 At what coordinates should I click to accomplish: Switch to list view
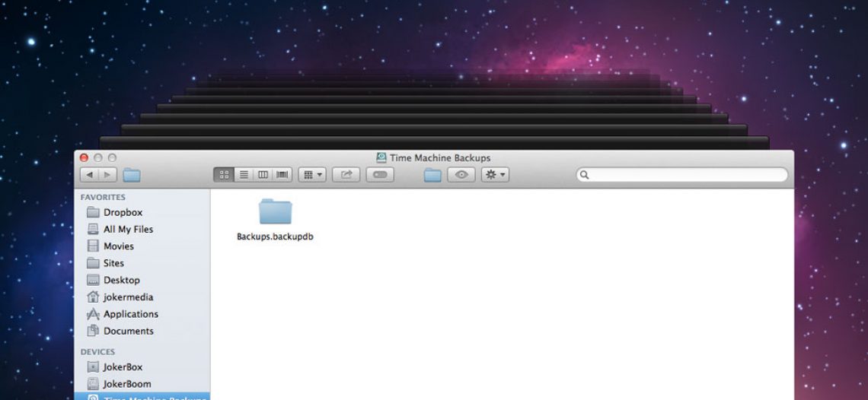point(244,175)
